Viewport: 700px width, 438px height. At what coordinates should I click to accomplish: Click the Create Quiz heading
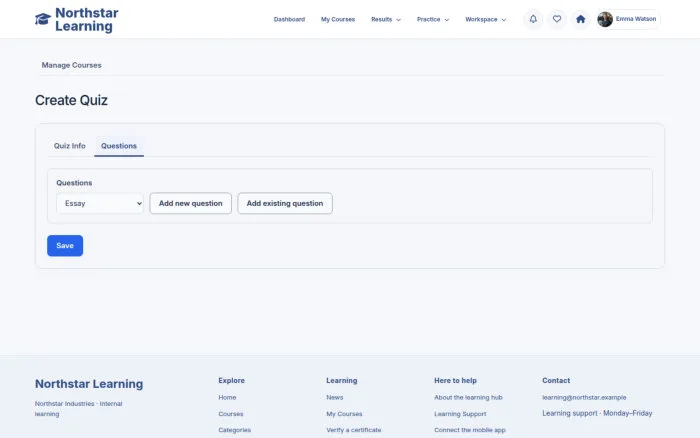71,100
